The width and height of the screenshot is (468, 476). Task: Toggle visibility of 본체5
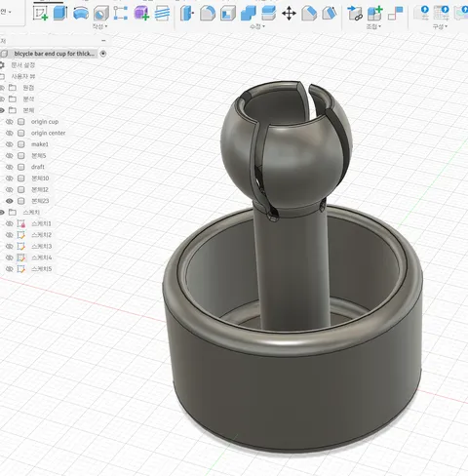point(10,156)
